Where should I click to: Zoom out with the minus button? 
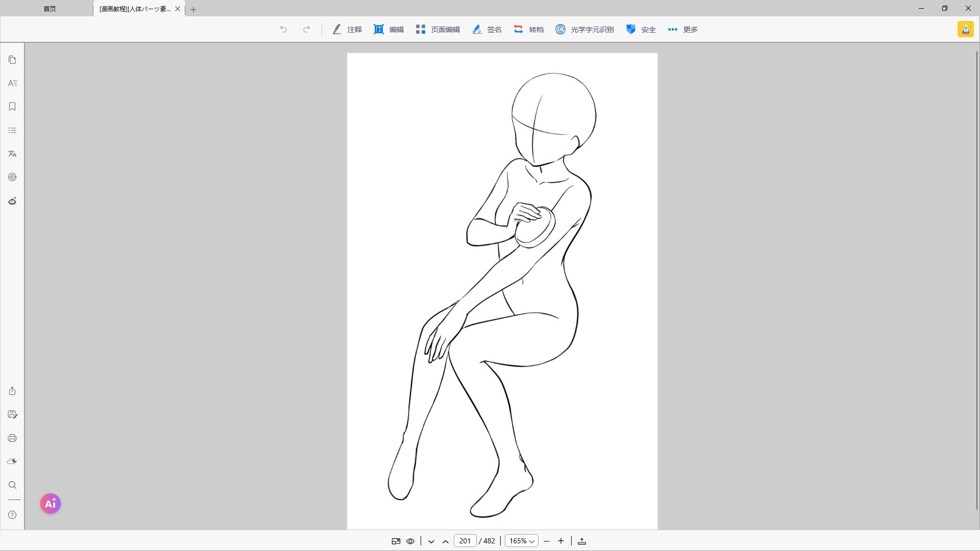[547, 541]
